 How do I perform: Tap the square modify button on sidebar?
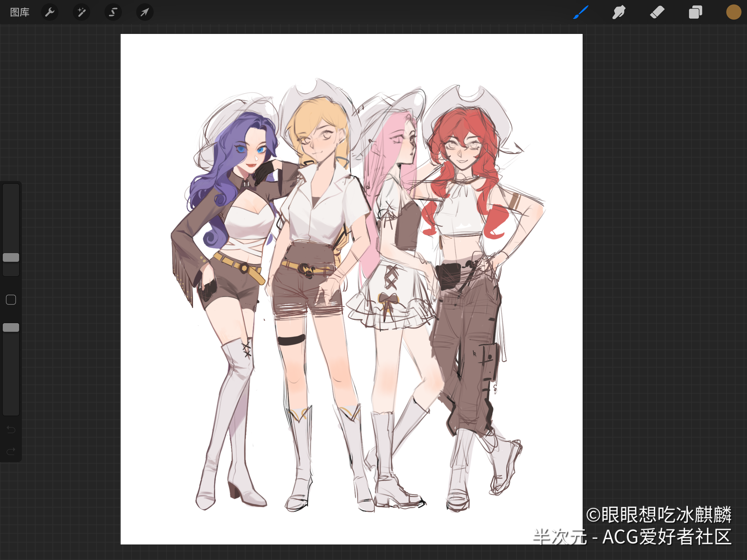pyautogui.click(x=11, y=300)
